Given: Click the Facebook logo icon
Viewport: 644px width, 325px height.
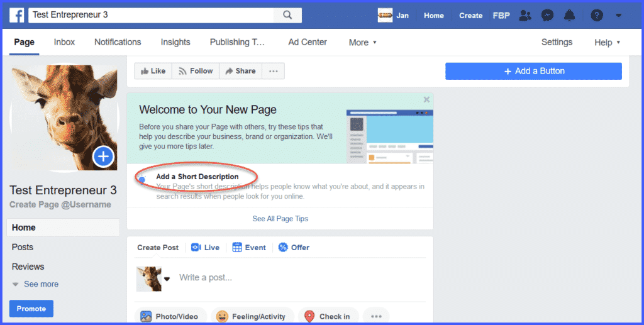Looking at the screenshot, I should (x=16, y=15).
